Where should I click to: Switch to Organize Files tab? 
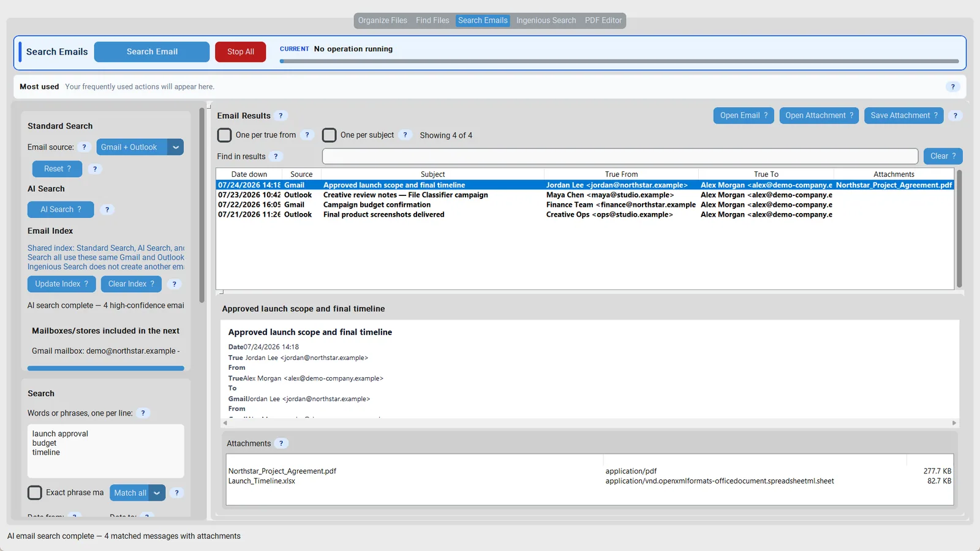click(x=383, y=20)
